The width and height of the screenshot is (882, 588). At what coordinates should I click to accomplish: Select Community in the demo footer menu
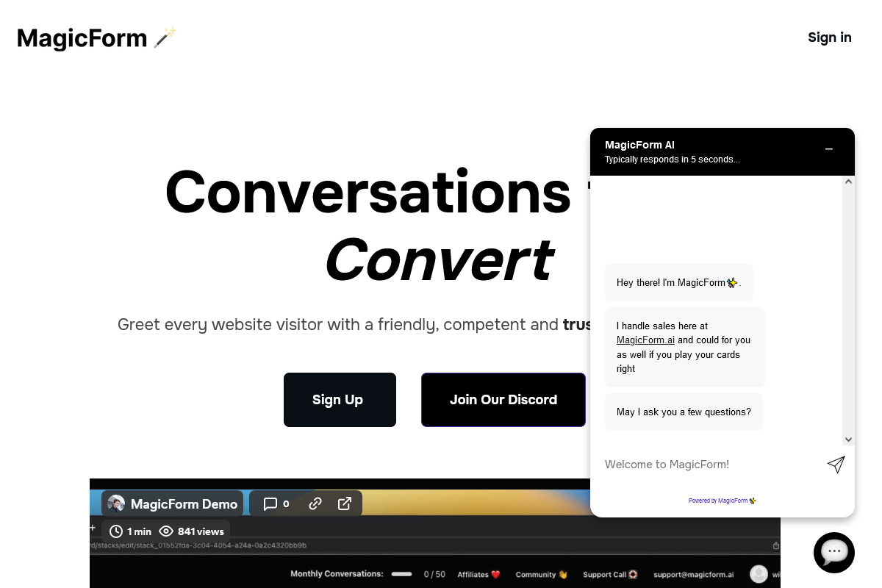(541, 574)
